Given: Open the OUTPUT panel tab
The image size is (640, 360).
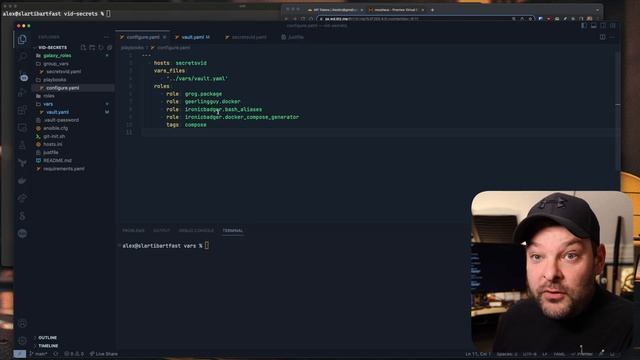Looking at the screenshot, I should (x=162, y=231).
